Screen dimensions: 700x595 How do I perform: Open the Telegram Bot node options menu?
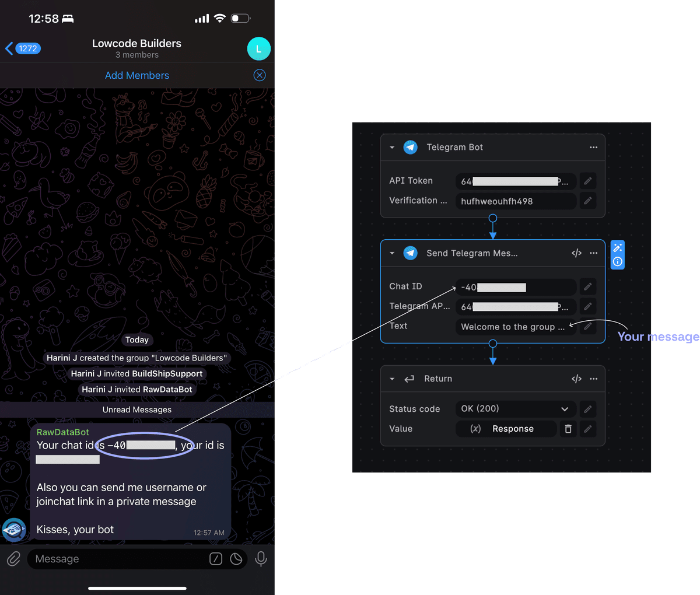click(593, 148)
